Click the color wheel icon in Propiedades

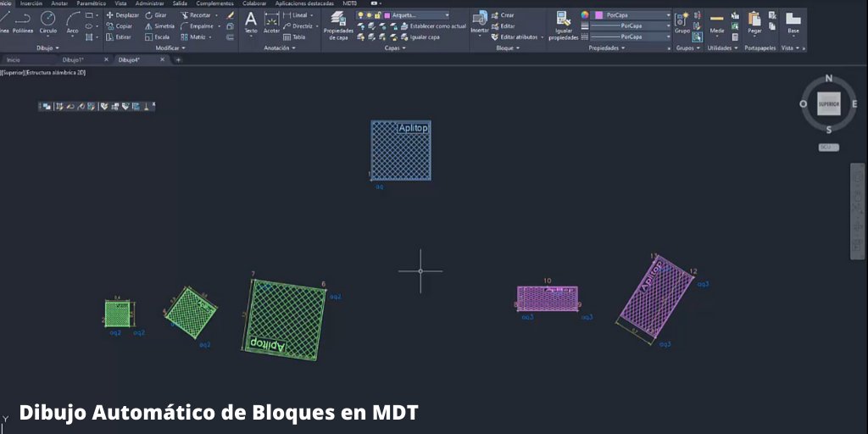coord(585,15)
